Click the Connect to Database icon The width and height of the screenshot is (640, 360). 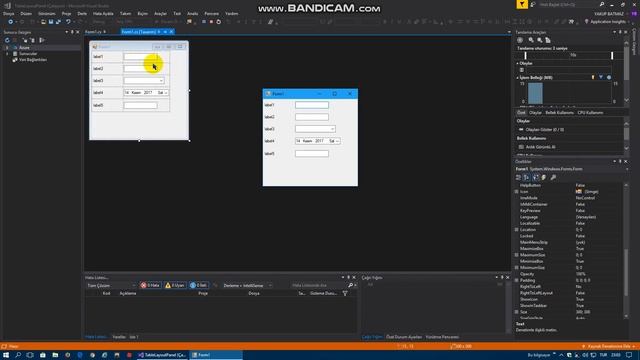pyautogui.click(x=25, y=40)
